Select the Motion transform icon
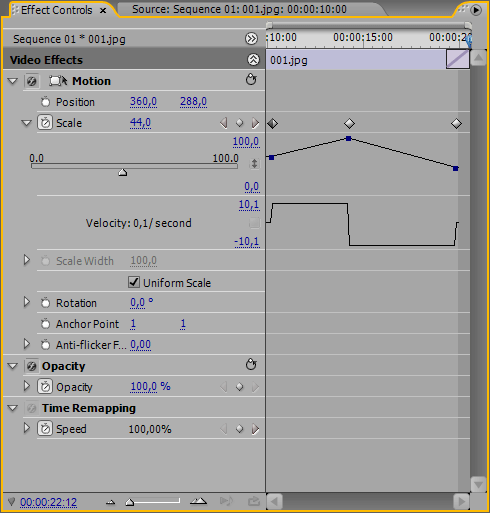Viewport: 490px width, 513px height. [58, 81]
